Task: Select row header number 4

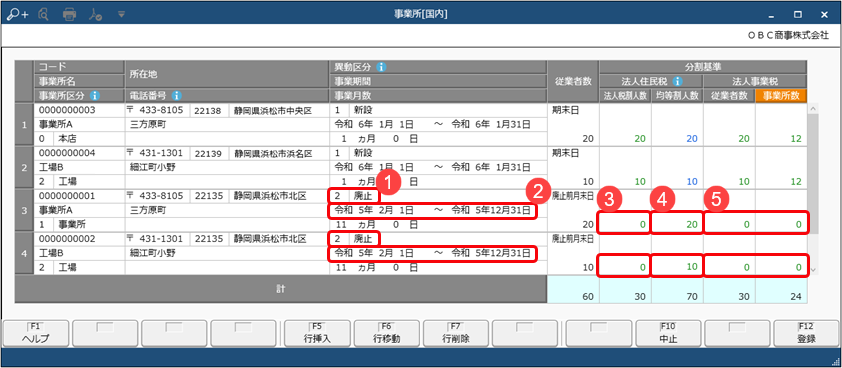Action: (24, 253)
